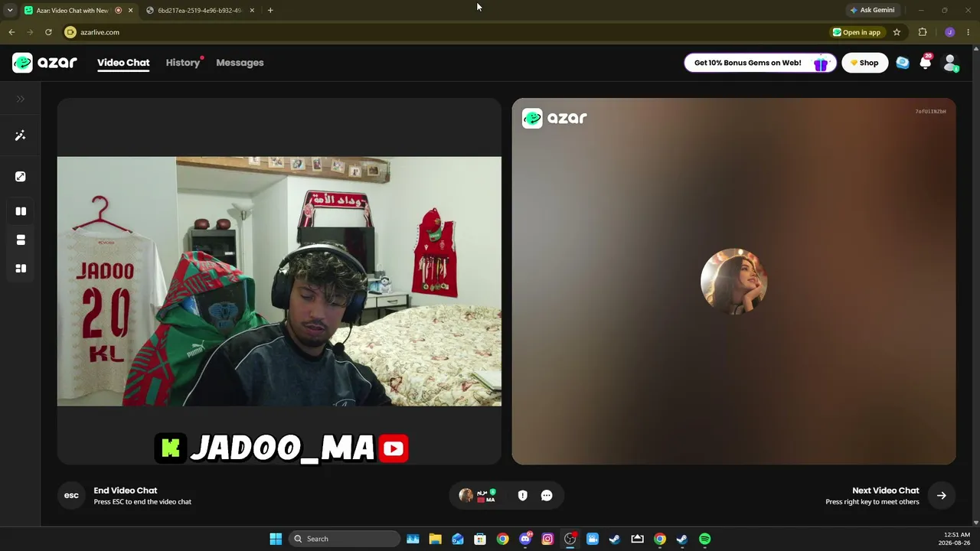
Task: View the matched user's small avatar
Action: [465, 495]
